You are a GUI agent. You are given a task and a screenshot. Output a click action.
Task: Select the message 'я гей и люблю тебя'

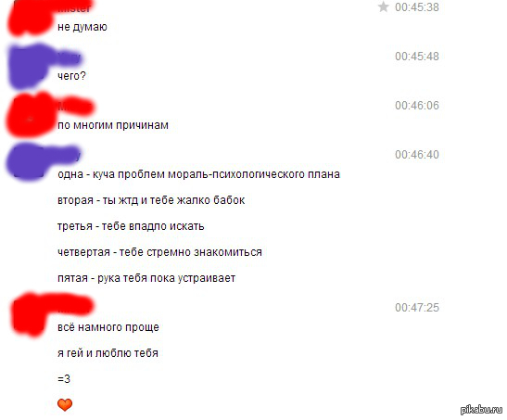[x=108, y=352]
